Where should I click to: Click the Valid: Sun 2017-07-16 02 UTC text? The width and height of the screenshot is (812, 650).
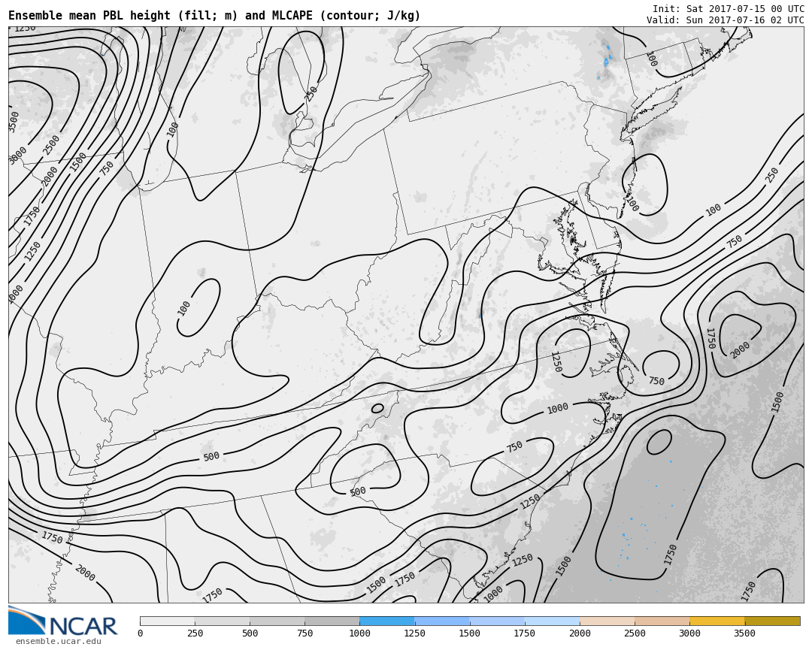[725, 20]
